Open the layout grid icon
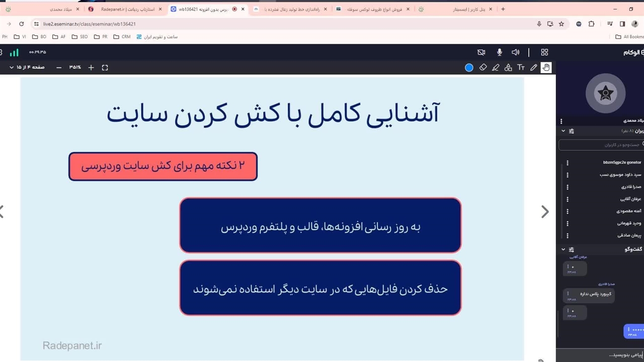This screenshot has height=362, width=644. tap(544, 52)
